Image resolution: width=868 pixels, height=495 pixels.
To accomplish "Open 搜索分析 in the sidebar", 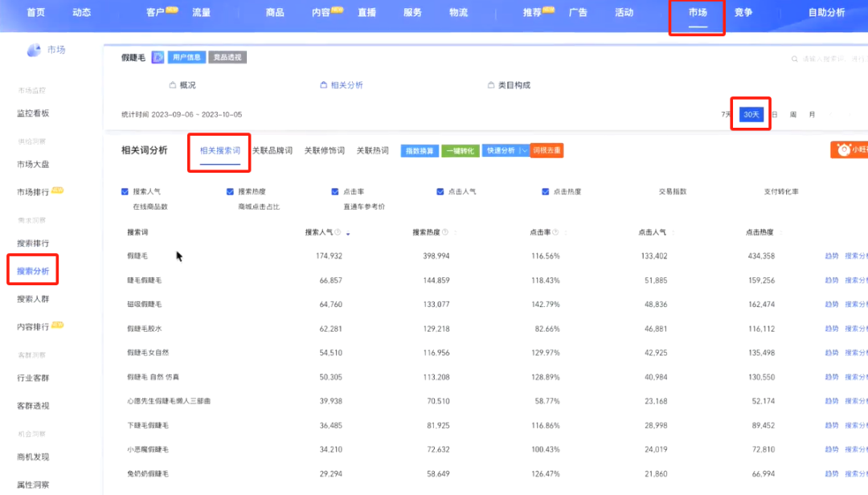I will [x=33, y=272].
